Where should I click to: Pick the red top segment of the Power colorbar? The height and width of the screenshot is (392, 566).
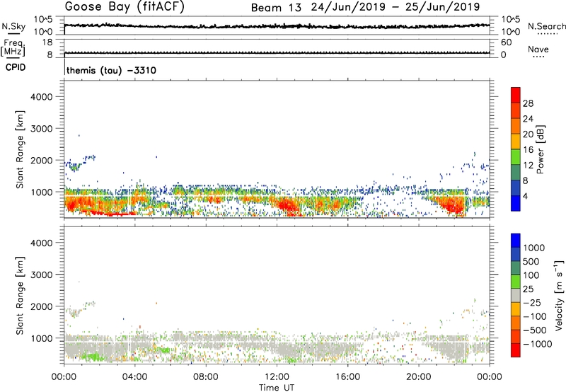click(516, 95)
